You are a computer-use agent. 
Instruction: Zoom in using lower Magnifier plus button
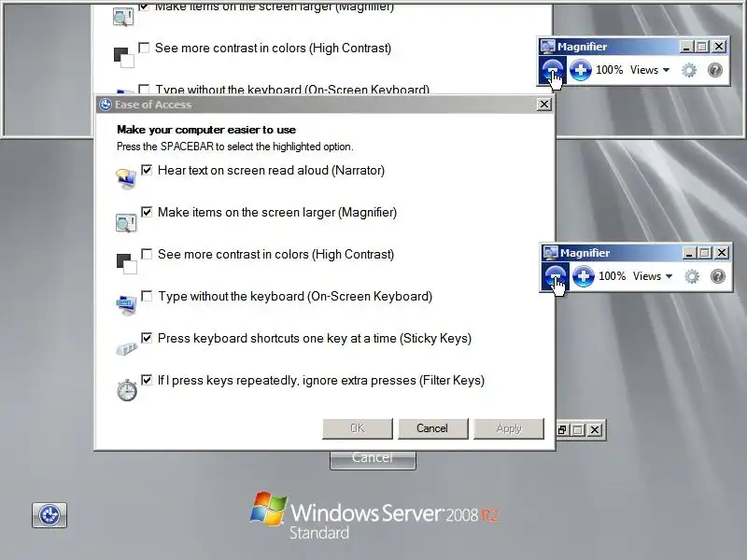583,276
